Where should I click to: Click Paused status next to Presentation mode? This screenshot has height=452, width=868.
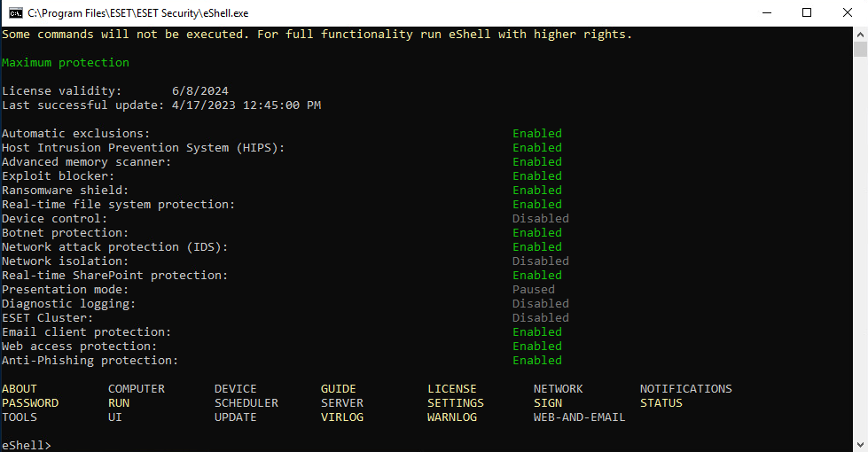533,289
